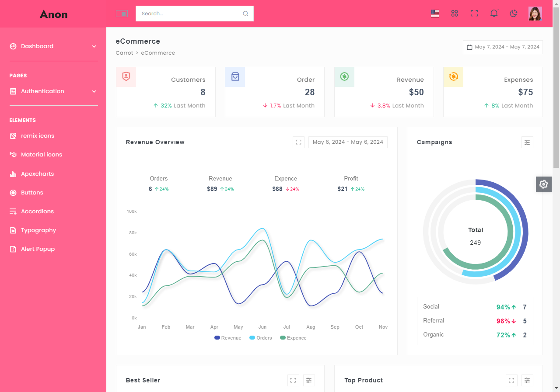Screen dimensions: 560x392
Task: Click the light blue middle campaign ring
Action: (518, 232)
